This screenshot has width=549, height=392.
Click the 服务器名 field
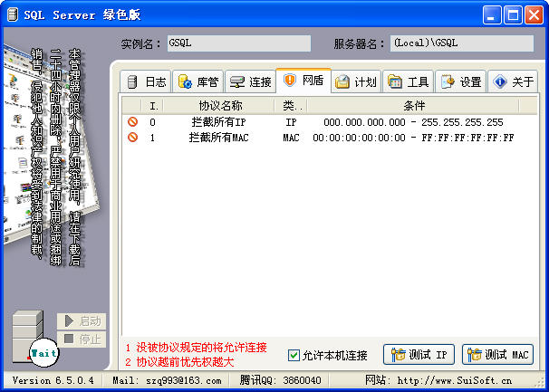[x=461, y=43]
